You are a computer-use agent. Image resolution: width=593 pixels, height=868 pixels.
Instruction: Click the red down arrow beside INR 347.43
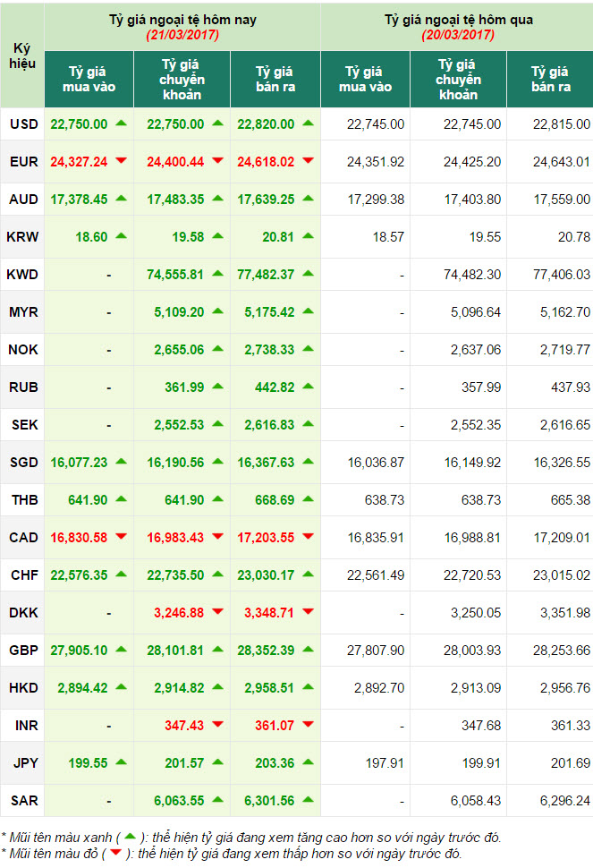tap(217, 725)
